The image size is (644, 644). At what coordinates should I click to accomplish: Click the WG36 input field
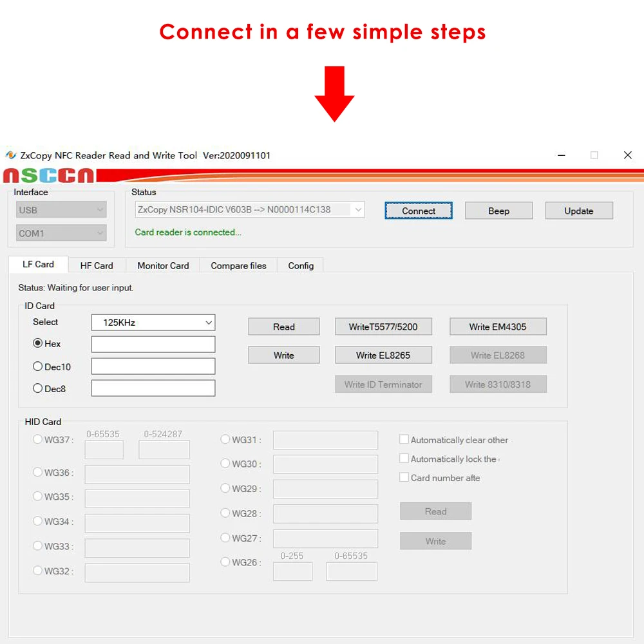point(137,475)
